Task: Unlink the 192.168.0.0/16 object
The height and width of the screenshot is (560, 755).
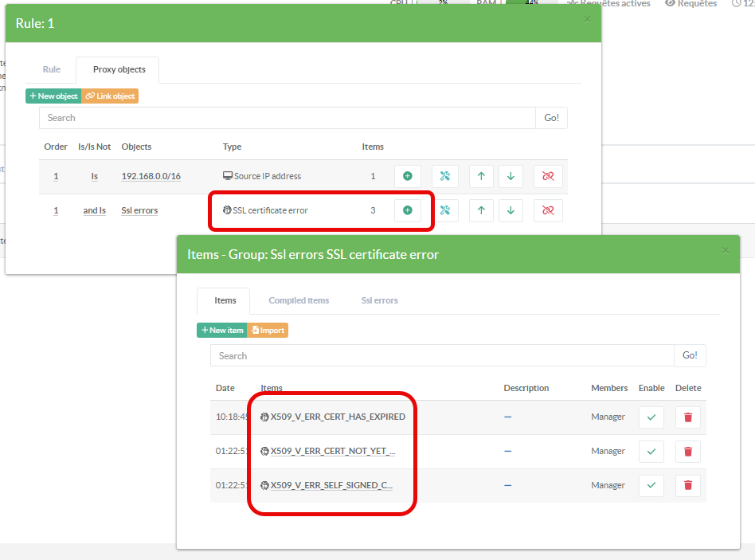Action: [x=548, y=176]
